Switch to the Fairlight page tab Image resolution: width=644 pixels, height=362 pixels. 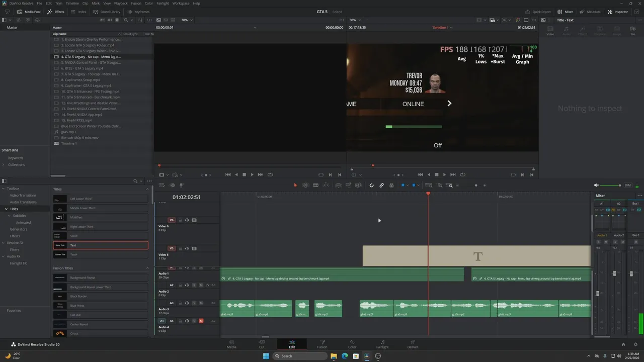382,344
